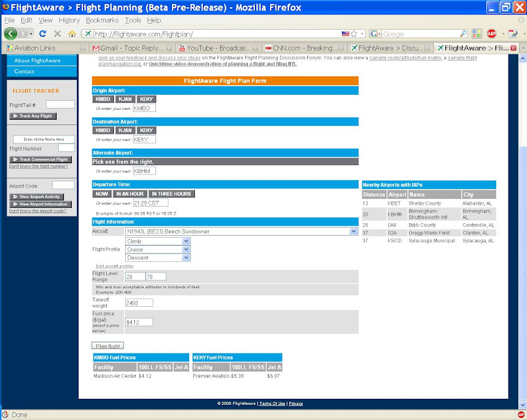Switch to the CNN.com Breaking tab
Screen dimensions: 527x420
[304, 48]
